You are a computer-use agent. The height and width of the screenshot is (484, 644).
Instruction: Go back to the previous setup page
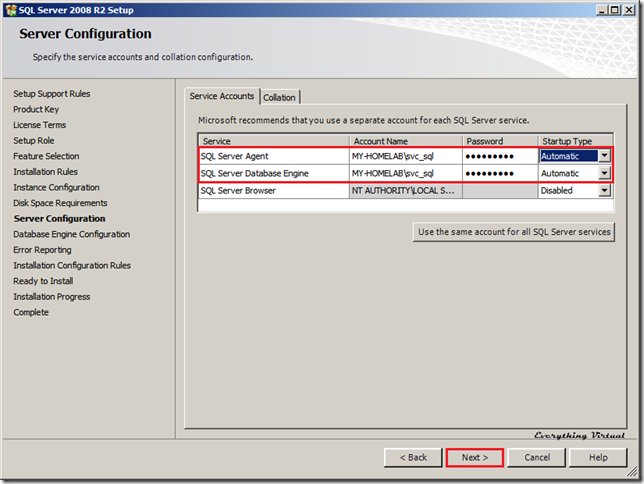413,457
